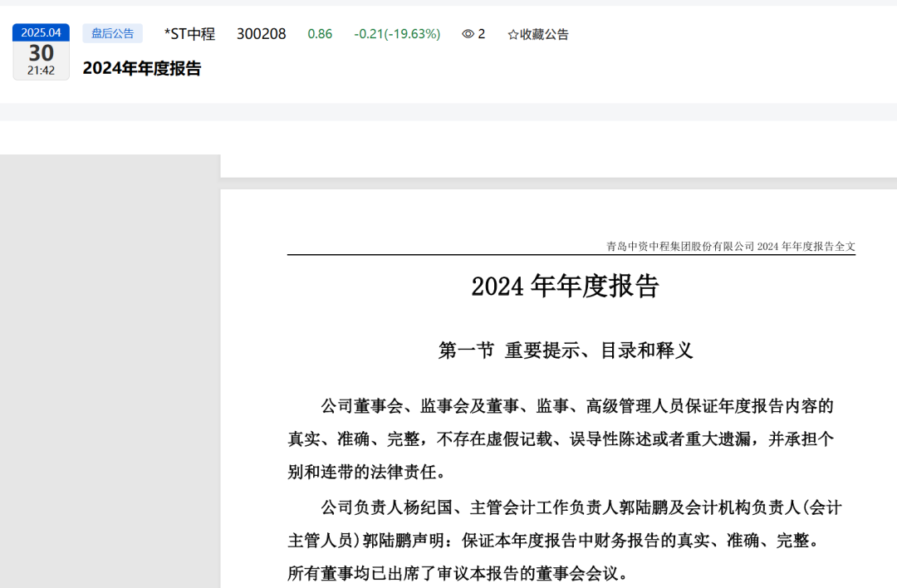Click the line starting 公司董事会、监事会及董事
Image resolution: width=897 pixels, height=588 pixels.
(576, 406)
